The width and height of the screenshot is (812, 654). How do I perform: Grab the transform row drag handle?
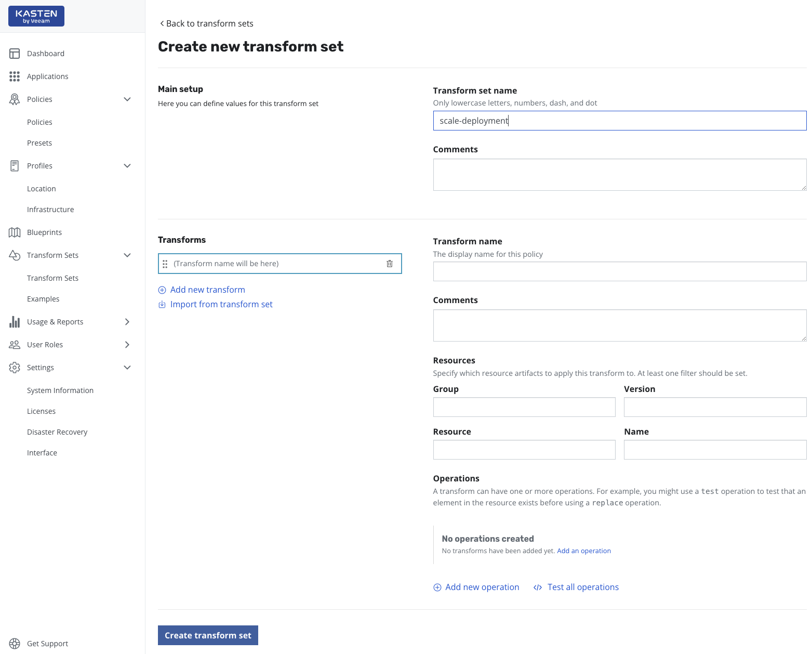(x=165, y=264)
